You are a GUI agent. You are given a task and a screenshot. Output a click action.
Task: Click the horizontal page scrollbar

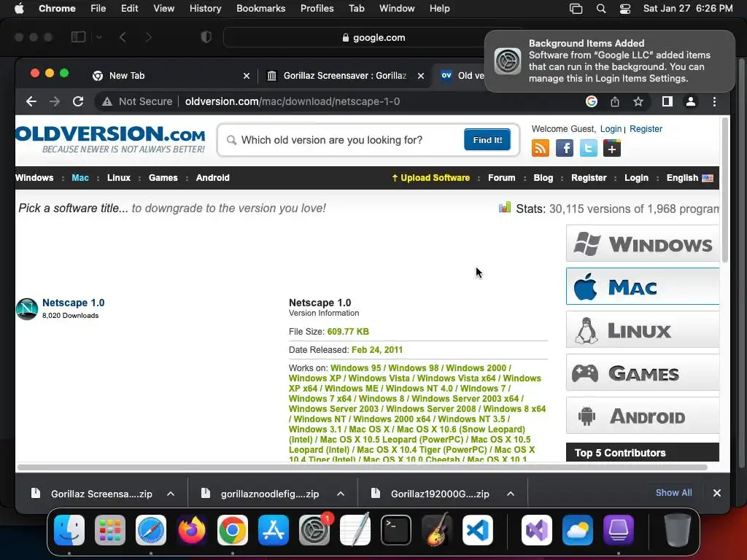(362, 467)
